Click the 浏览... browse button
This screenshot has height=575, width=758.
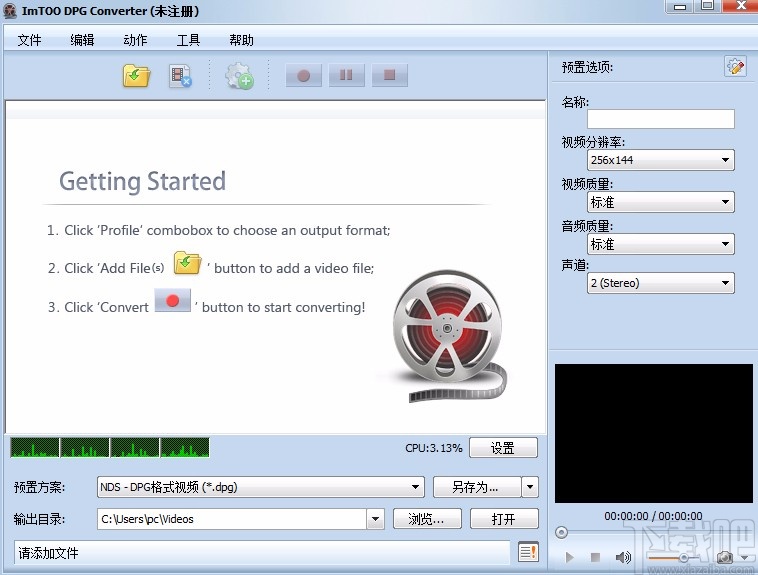[427, 519]
